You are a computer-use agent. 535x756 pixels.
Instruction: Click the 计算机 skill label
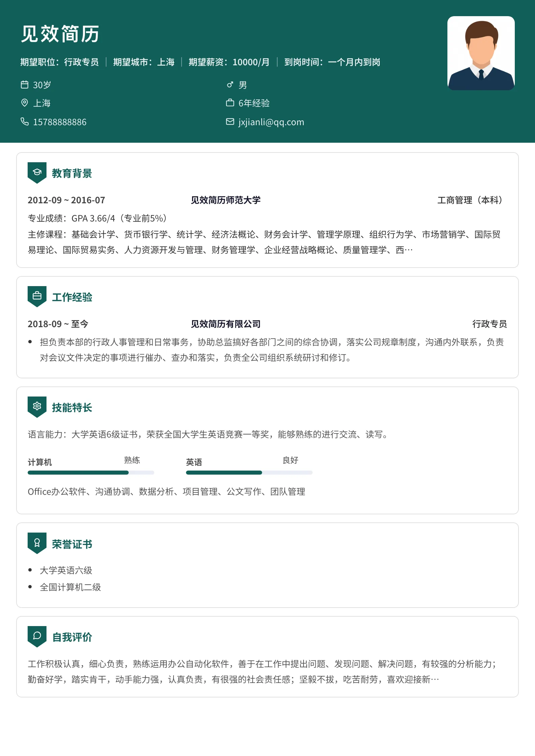[40, 462]
